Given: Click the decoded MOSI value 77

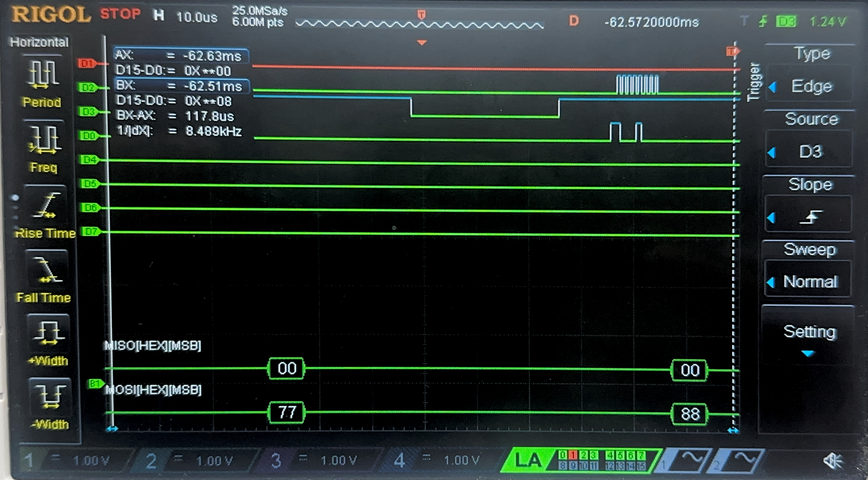Looking at the screenshot, I should click(286, 412).
